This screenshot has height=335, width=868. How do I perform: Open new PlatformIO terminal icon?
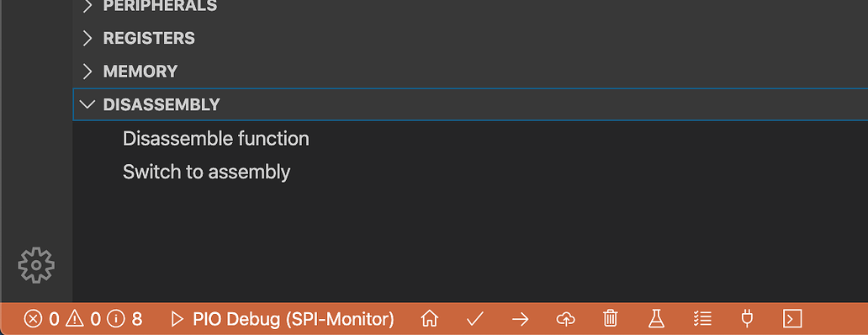(x=792, y=318)
